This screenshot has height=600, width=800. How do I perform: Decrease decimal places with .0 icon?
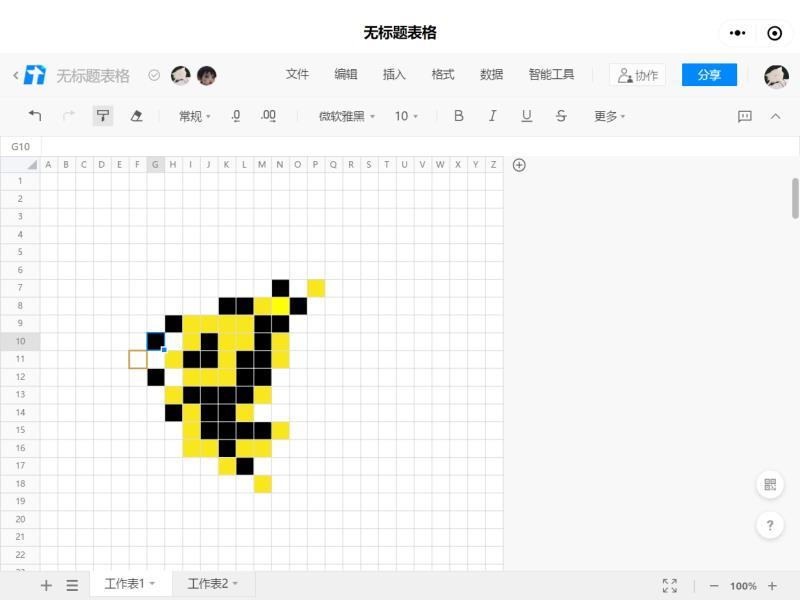coord(235,116)
